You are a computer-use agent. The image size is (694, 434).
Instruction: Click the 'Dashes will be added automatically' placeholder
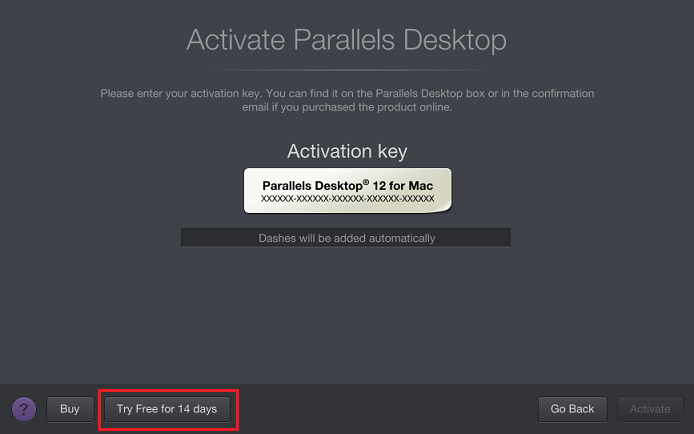[347, 238]
